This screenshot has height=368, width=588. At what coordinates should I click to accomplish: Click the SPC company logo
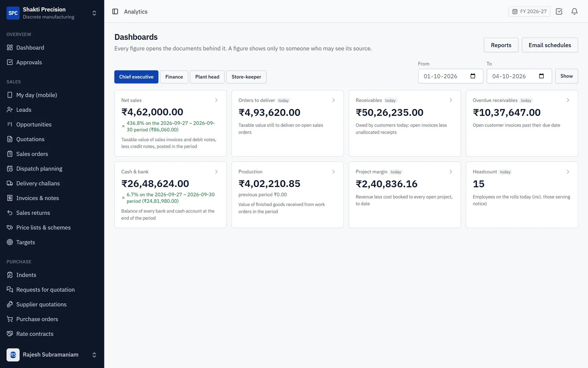pyautogui.click(x=13, y=13)
